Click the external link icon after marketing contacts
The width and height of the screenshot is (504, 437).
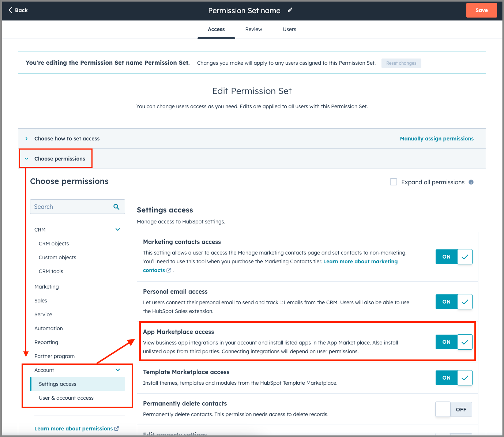pyautogui.click(x=169, y=270)
